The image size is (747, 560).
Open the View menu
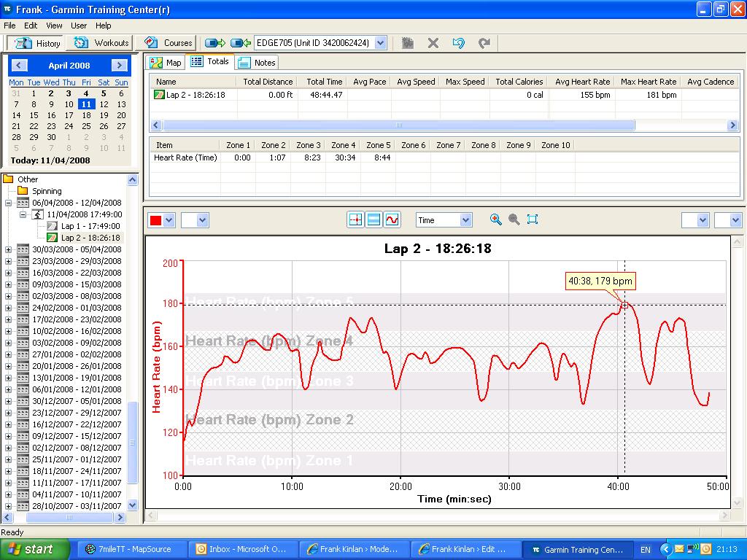54,26
